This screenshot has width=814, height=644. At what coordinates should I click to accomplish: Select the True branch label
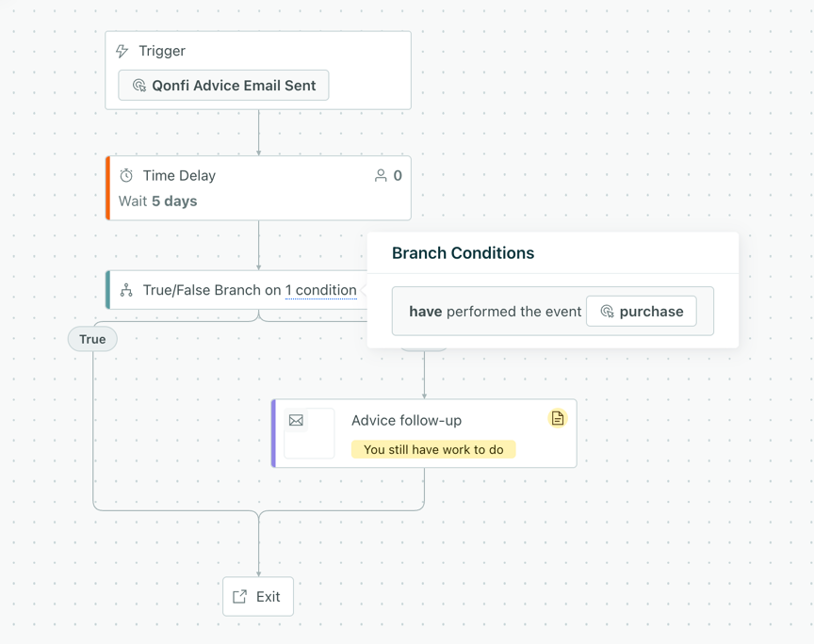[x=92, y=339]
